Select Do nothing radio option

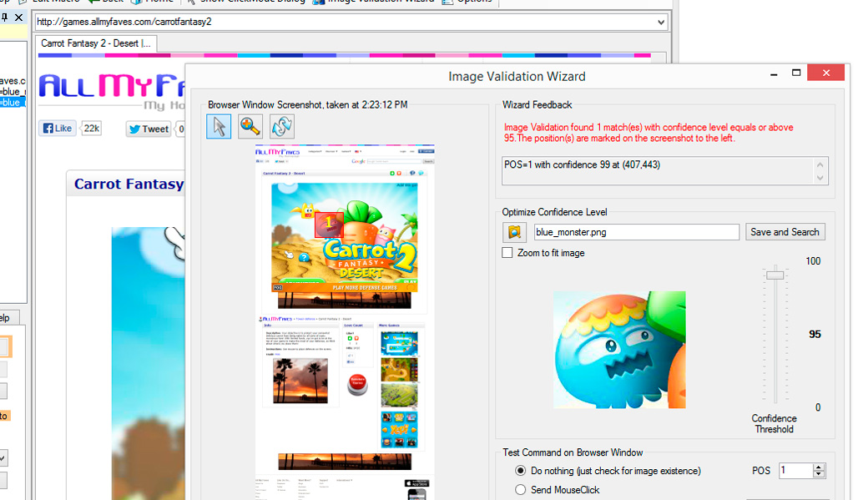(x=520, y=471)
